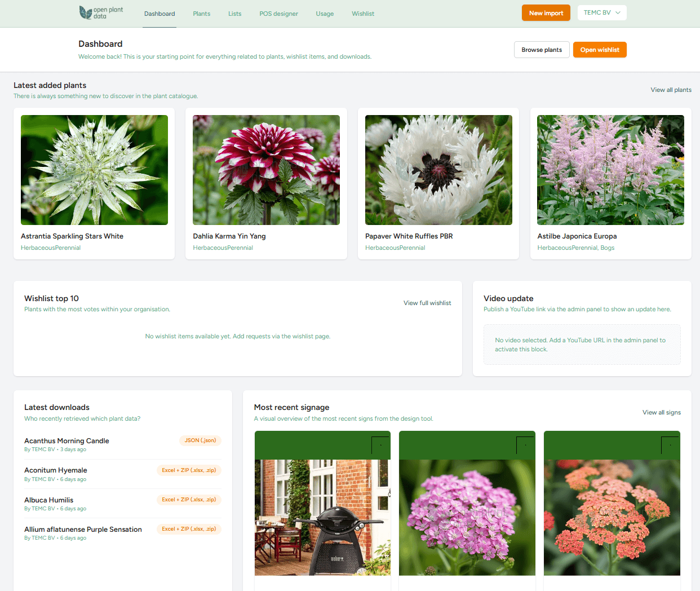Click Excel + ZIP badge for Aconitum Hyemale

189,470
